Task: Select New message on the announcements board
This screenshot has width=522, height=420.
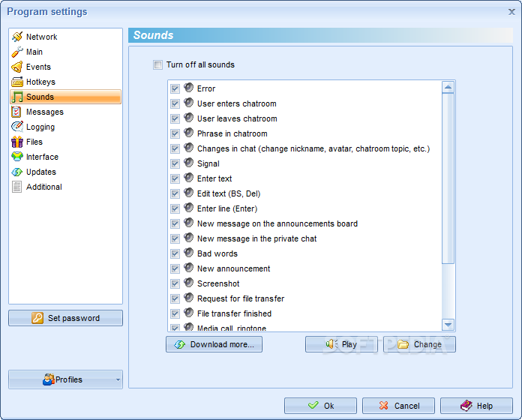Action: tap(277, 223)
